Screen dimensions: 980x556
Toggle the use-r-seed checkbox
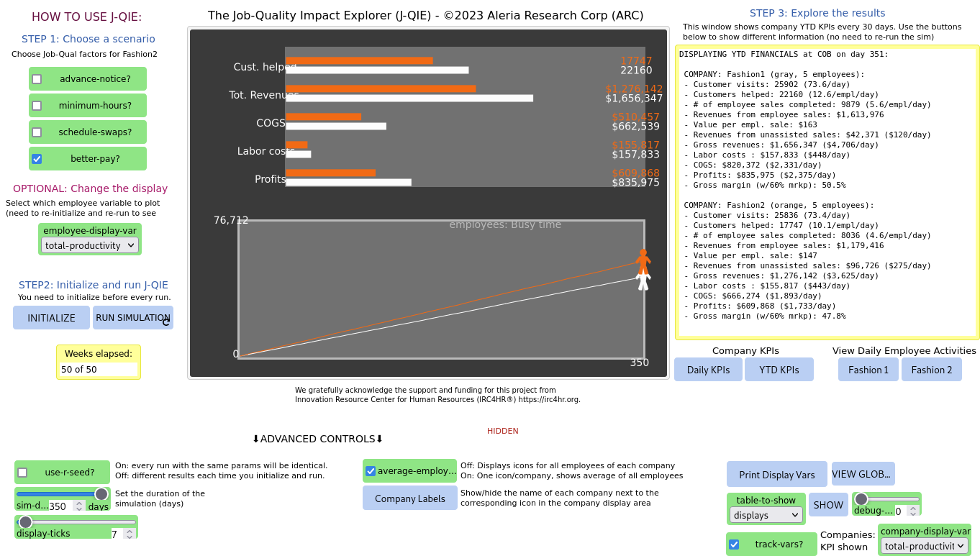point(22,473)
